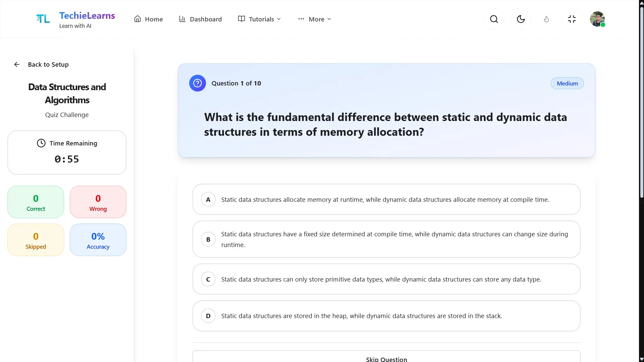Open the Tutorials menu label
The image size is (644, 362).
(261, 19)
